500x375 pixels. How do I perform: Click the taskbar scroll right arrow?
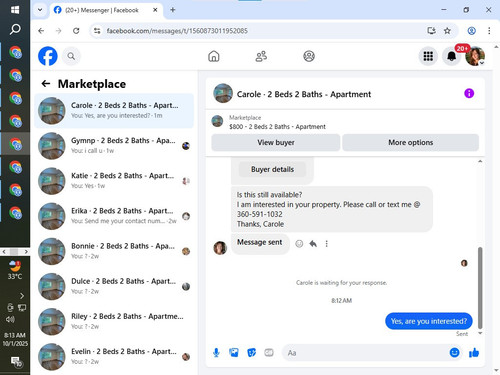(26, 252)
